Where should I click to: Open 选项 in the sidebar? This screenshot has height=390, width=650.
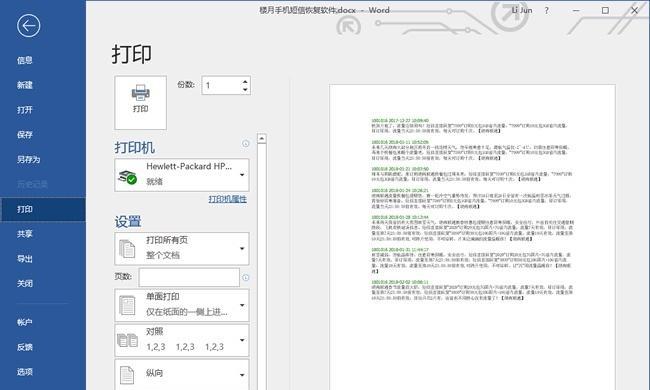click(x=24, y=372)
